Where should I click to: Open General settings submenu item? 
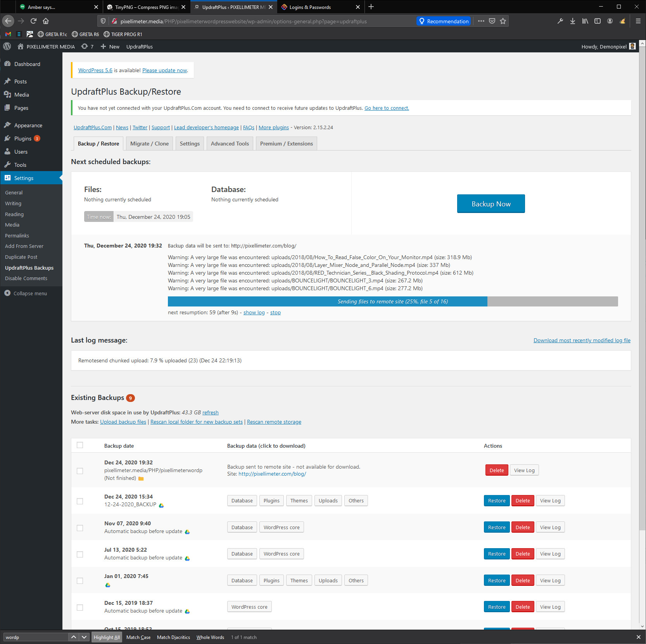tap(14, 192)
